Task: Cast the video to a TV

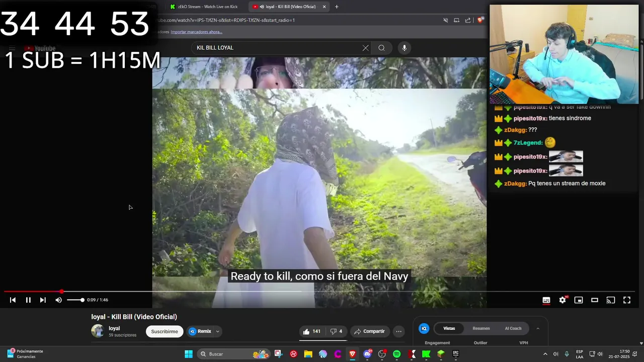Action: 611,300
